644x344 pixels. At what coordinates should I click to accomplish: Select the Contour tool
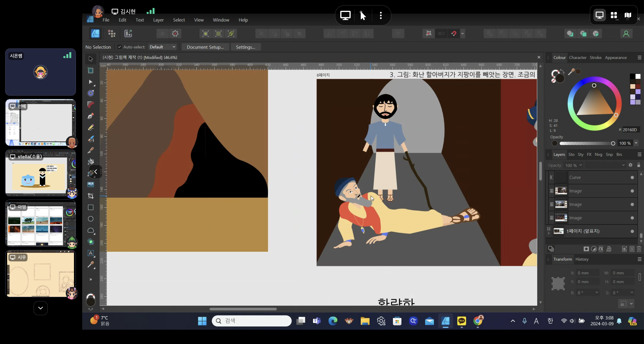pos(90,93)
